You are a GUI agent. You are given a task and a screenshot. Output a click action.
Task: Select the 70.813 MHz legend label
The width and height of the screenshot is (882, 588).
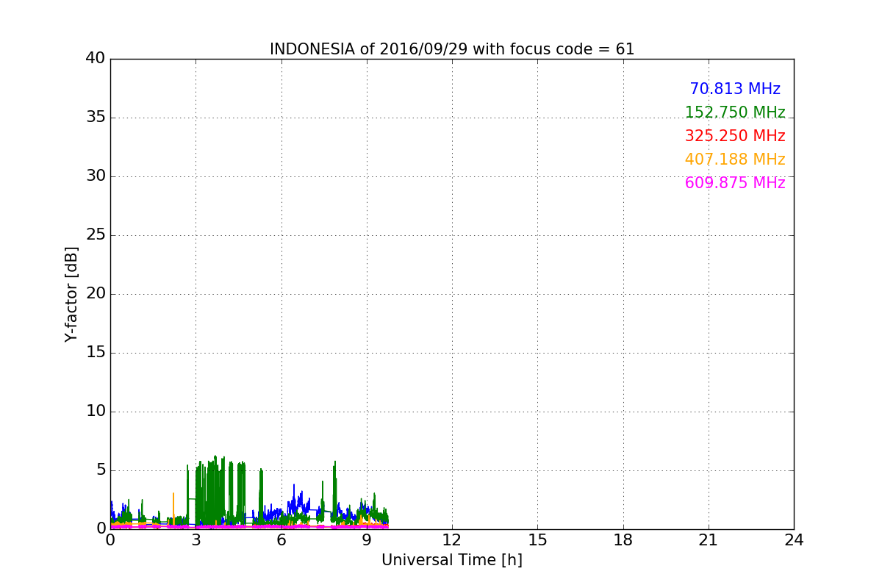[x=735, y=89]
